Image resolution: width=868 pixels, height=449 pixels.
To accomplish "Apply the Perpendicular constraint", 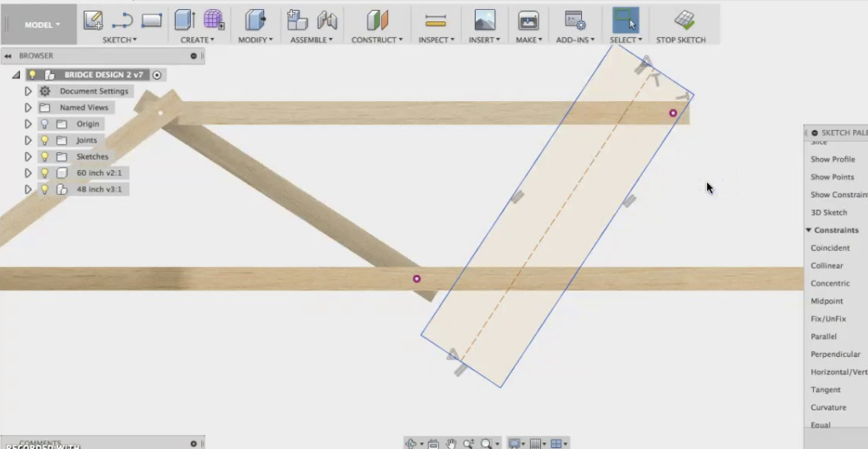I will 835,354.
